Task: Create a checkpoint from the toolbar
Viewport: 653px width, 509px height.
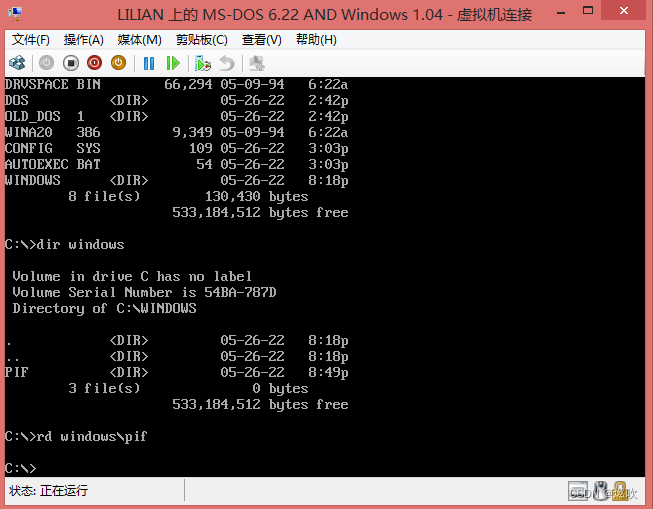Action: [203, 63]
